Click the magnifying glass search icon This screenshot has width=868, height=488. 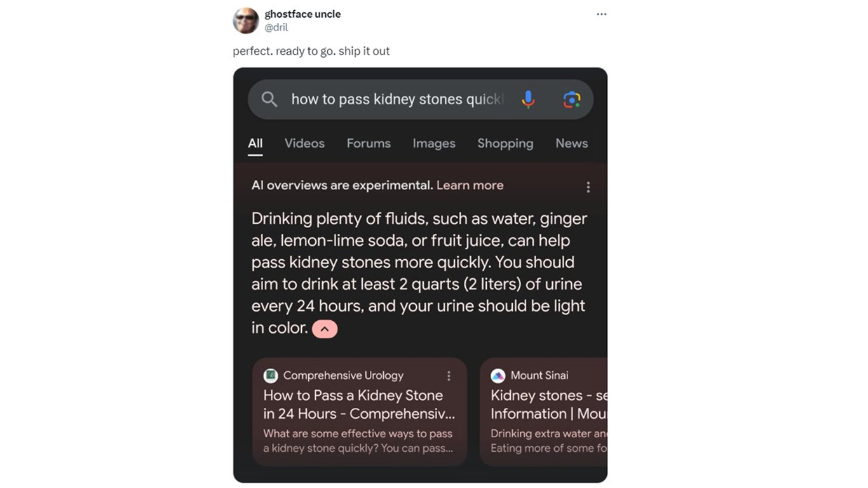[269, 99]
